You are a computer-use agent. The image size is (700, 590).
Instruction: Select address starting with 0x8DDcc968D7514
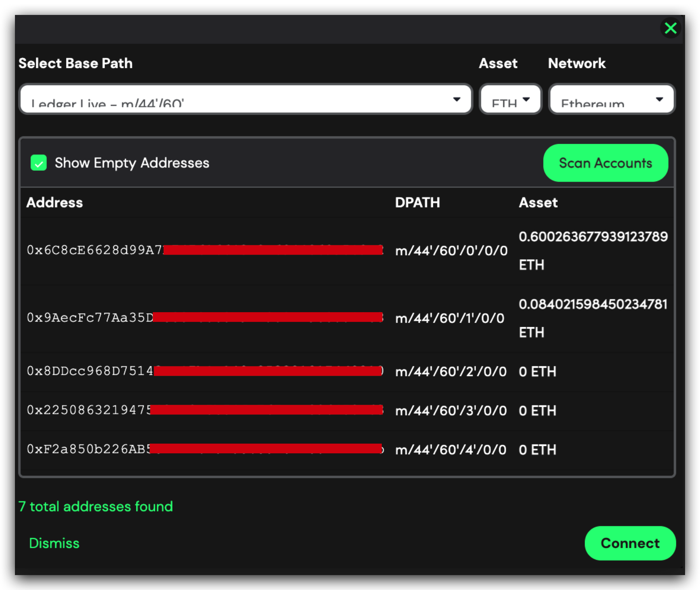[x=90, y=371]
